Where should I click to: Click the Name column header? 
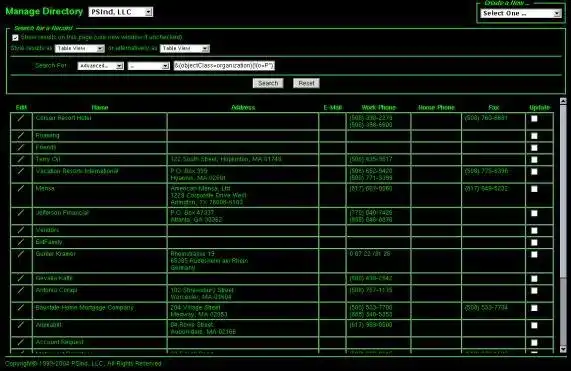(100, 107)
